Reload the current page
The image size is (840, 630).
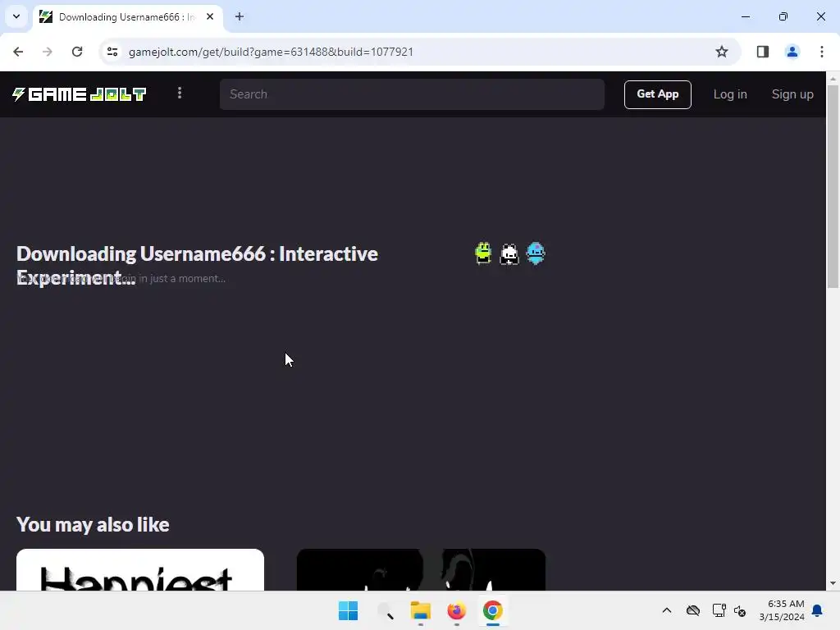77,52
